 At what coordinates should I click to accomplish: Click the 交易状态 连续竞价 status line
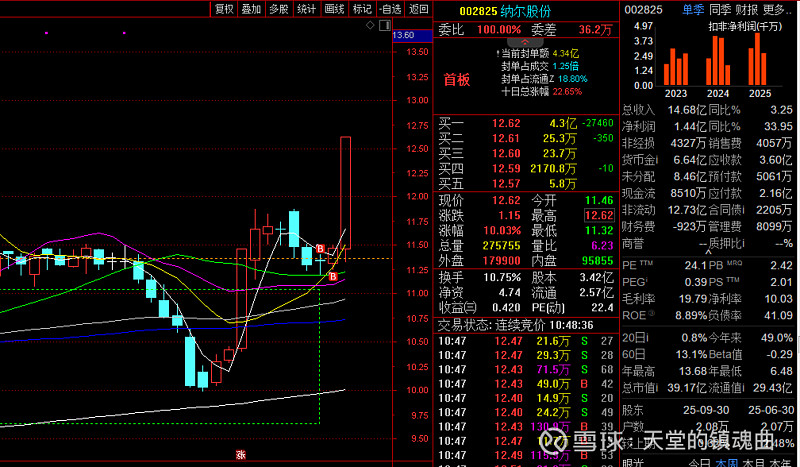(515, 325)
